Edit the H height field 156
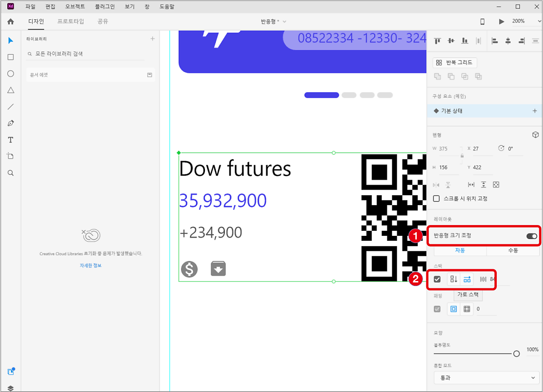543x392 pixels. click(448, 167)
